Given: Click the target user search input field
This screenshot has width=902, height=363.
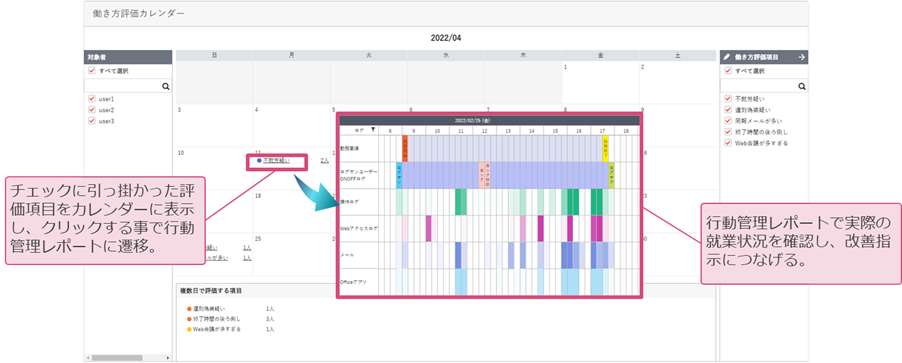Looking at the screenshot, I should pyautogui.click(x=123, y=86).
